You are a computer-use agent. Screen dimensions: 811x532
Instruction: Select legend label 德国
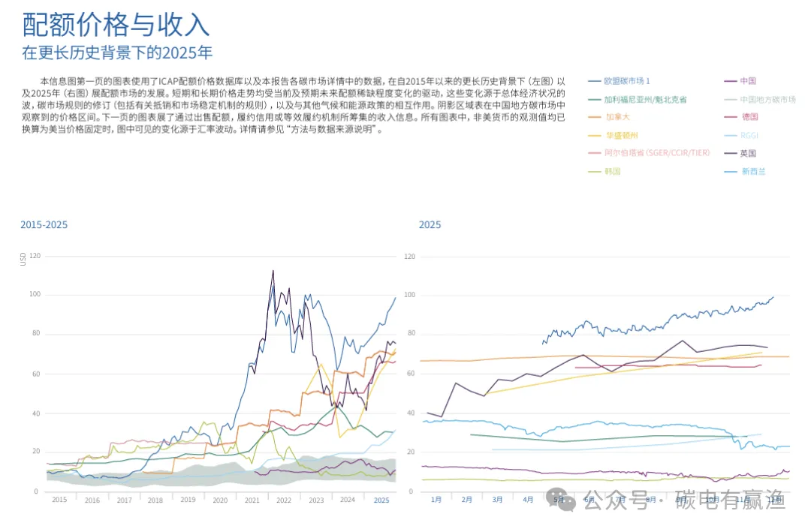click(x=750, y=117)
